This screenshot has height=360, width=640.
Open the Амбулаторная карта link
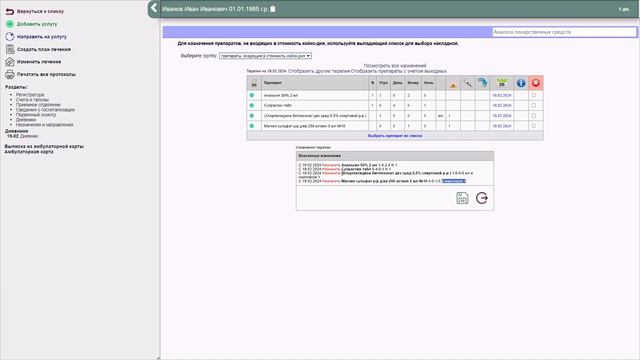pos(29,151)
